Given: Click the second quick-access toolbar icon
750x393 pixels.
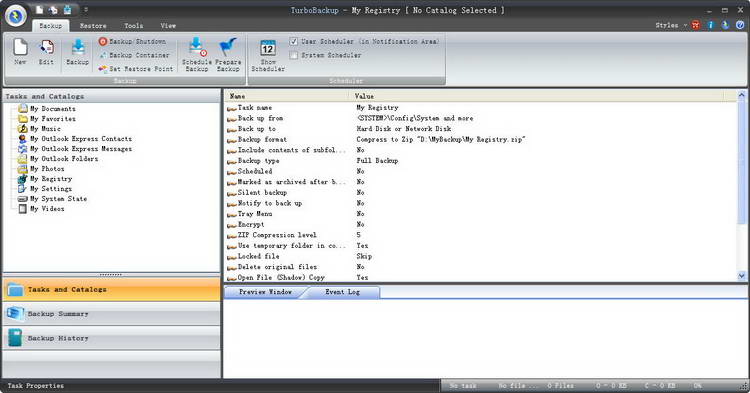Looking at the screenshot, I should coord(53,10).
